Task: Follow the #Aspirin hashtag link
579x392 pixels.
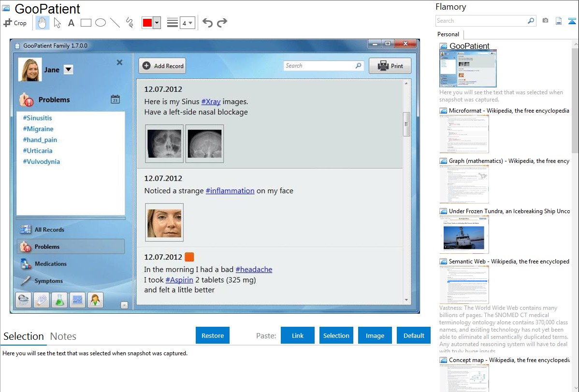Action: pos(179,280)
